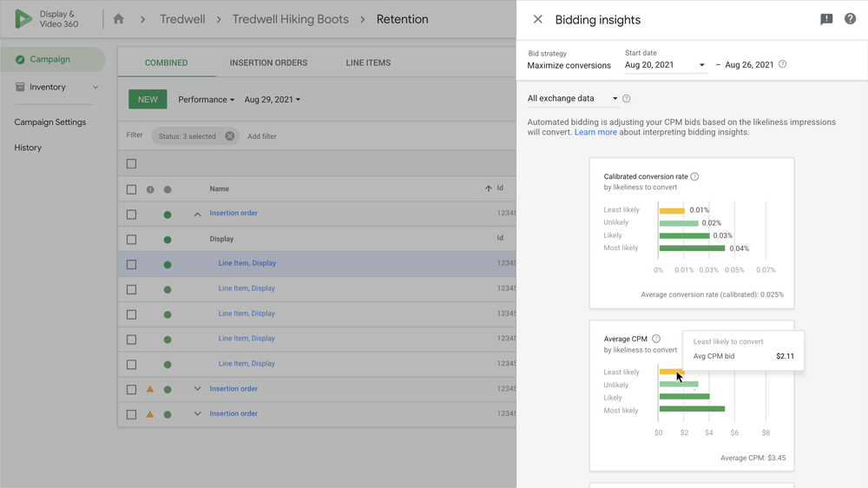Tick the select-all checkbox above the table
868x488 pixels.
click(x=131, y=164)
